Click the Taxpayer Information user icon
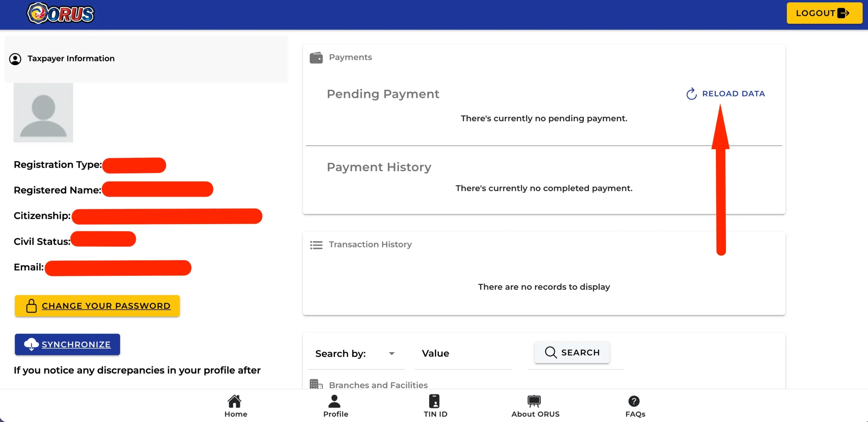 [15, 59]
